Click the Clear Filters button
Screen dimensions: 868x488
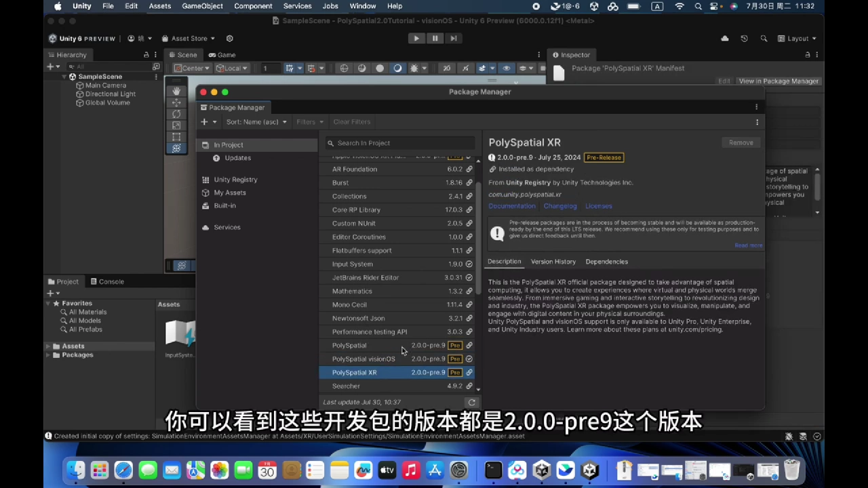point(352,122)
